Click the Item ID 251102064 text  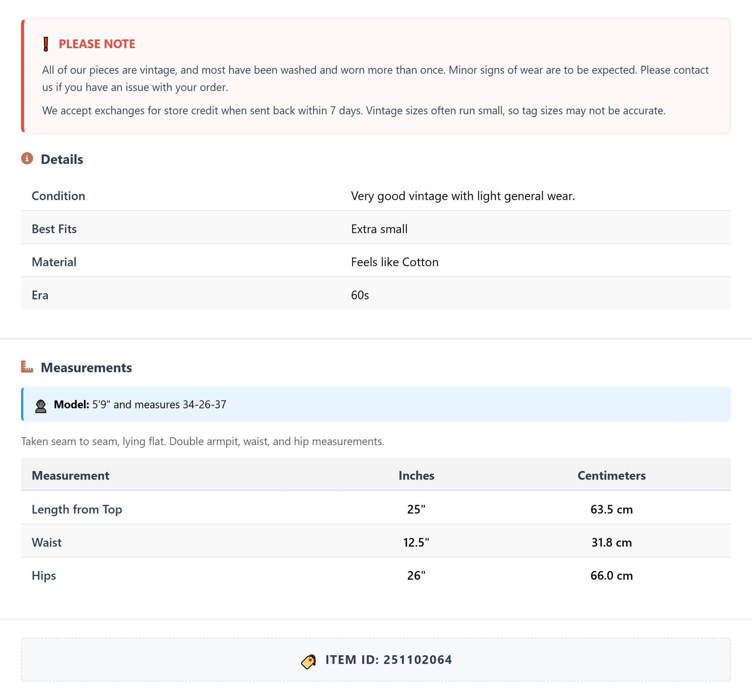(x=388, y=660)
